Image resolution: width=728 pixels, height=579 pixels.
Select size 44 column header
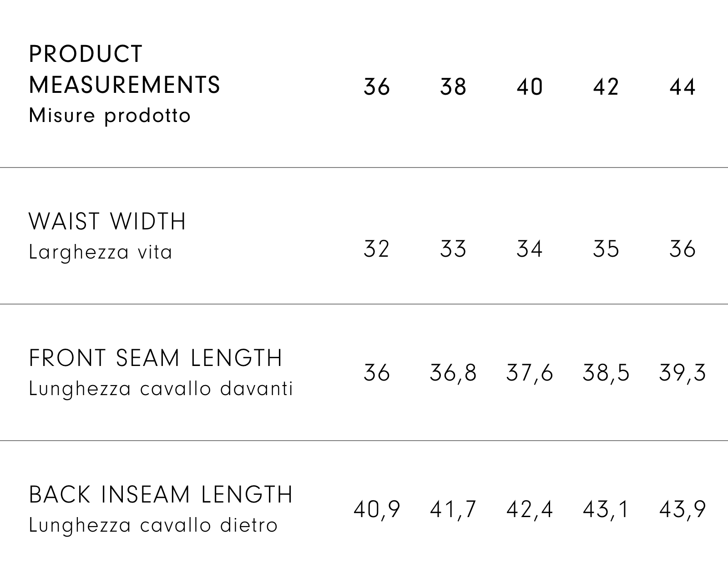682,86
